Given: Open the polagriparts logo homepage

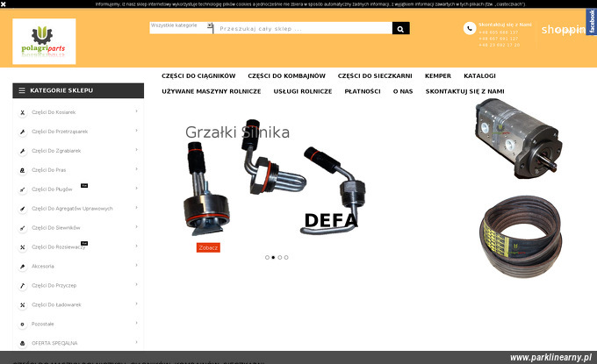Looking at the screenshot, I should click(44, 41).
